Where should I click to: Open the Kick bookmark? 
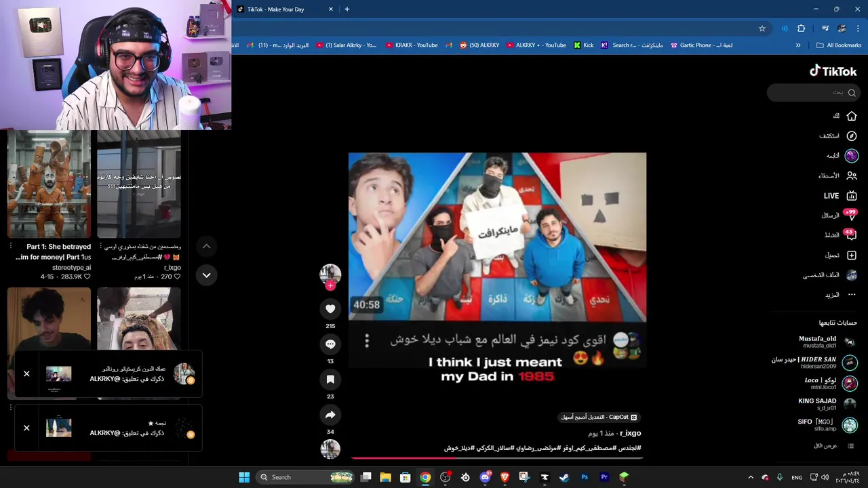(583, 45)
